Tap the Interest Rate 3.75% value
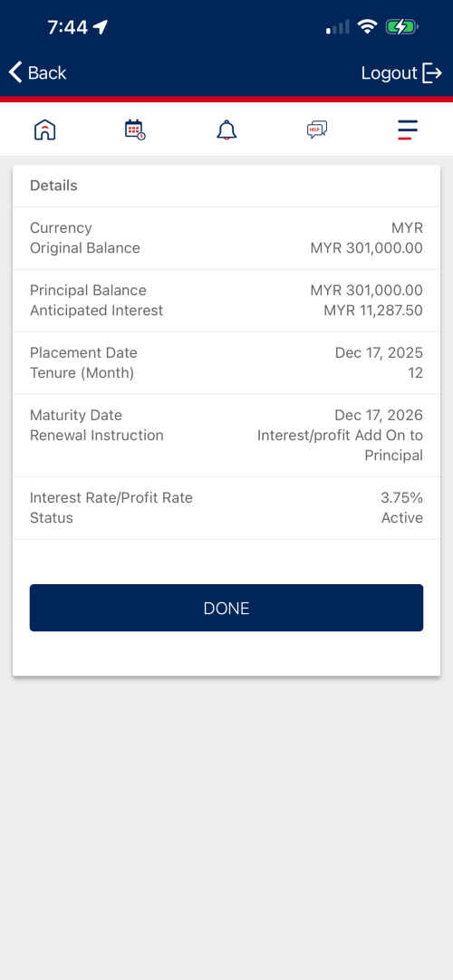The width and height of the screenshot is (453, 980). [x=401, y=498]
